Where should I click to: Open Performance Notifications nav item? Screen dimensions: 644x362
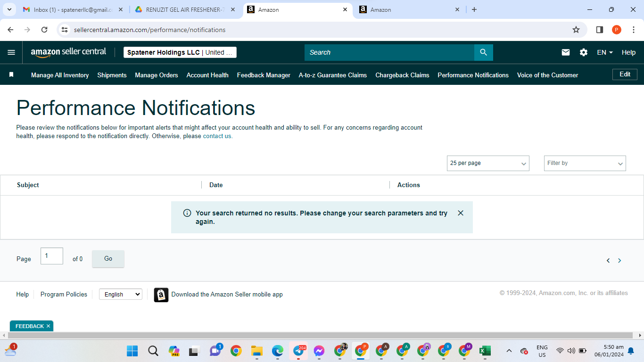pos(473,75)
